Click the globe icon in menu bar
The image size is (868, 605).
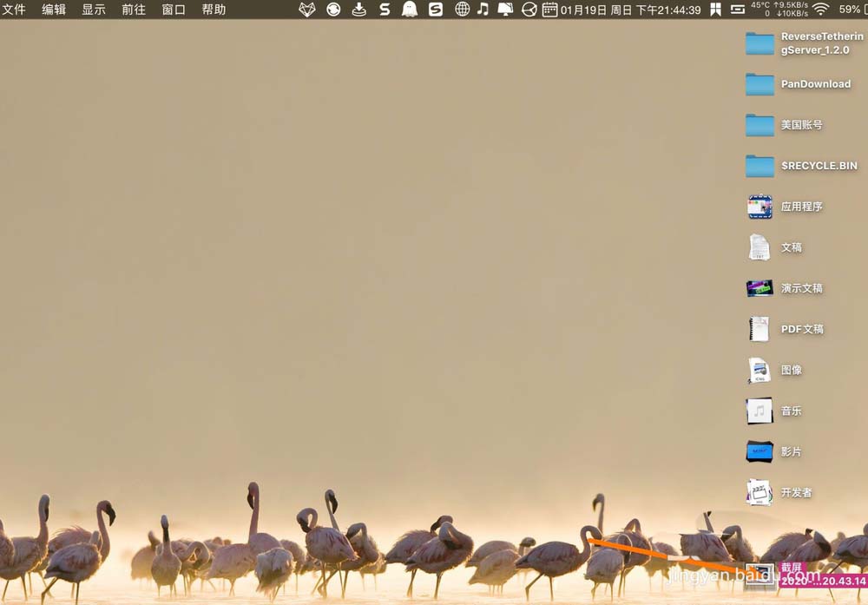462,10
